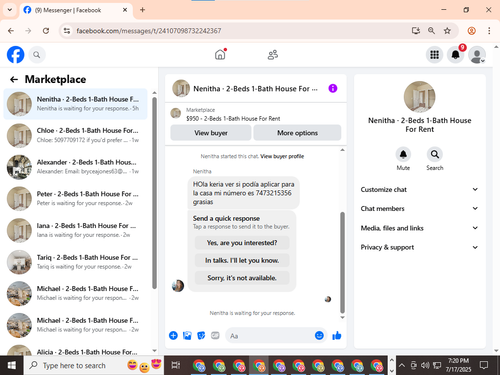The image size is (500, 375).
Task: Select the Messenger Facebook browser tab
Action: coord(76,10)
